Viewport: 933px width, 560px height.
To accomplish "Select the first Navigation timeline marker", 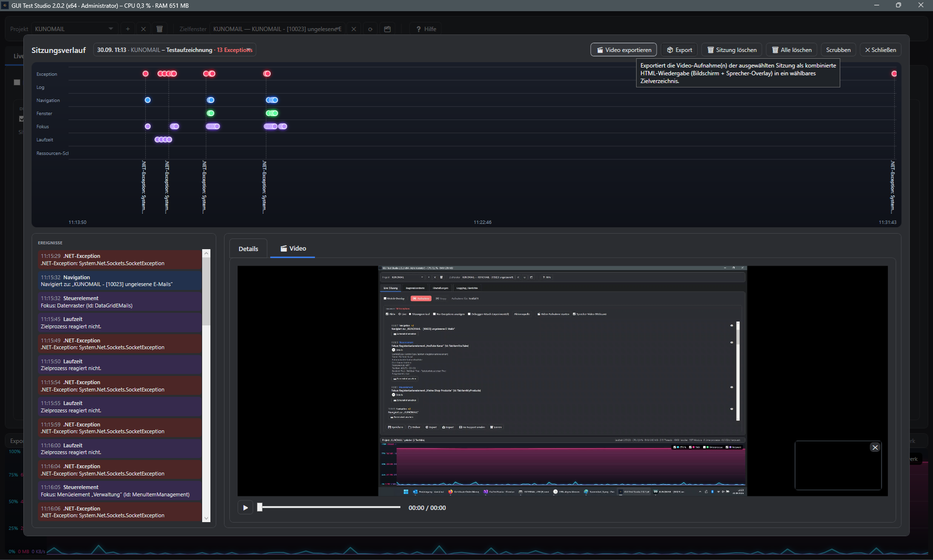I will click(148, 100).
